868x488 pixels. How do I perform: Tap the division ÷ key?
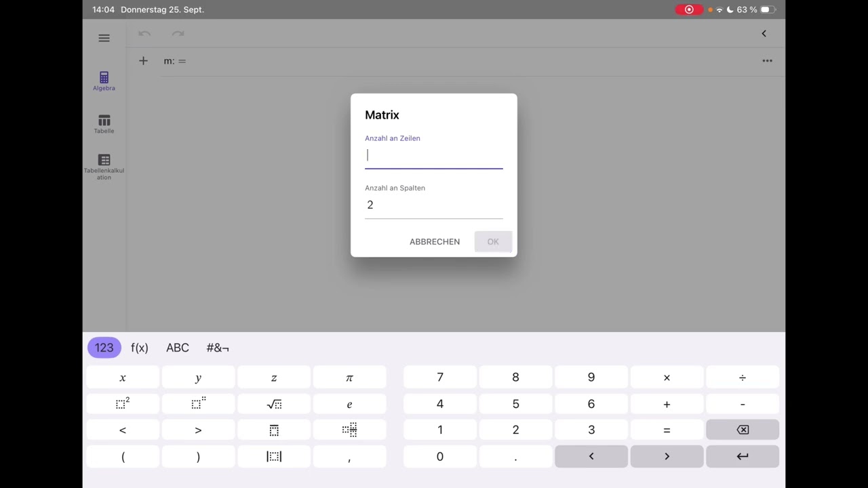(743, 378)
